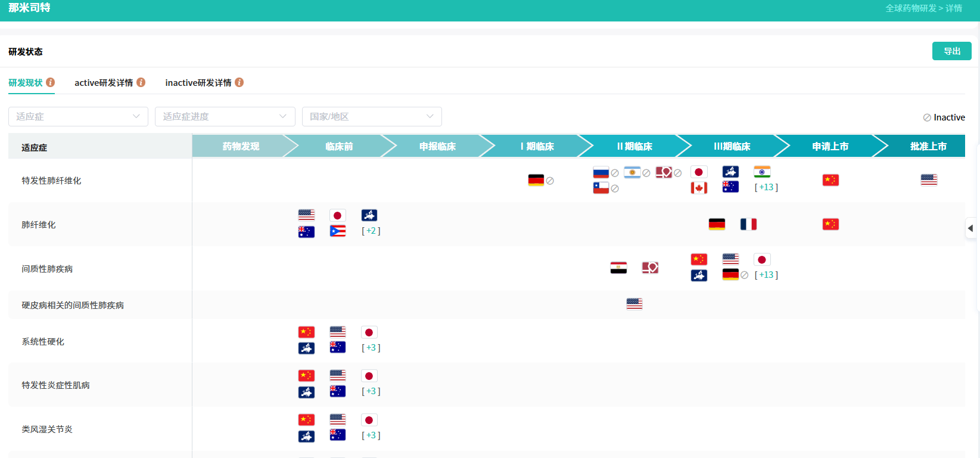Select China flag in 类风湿关节炎 row

306,420
